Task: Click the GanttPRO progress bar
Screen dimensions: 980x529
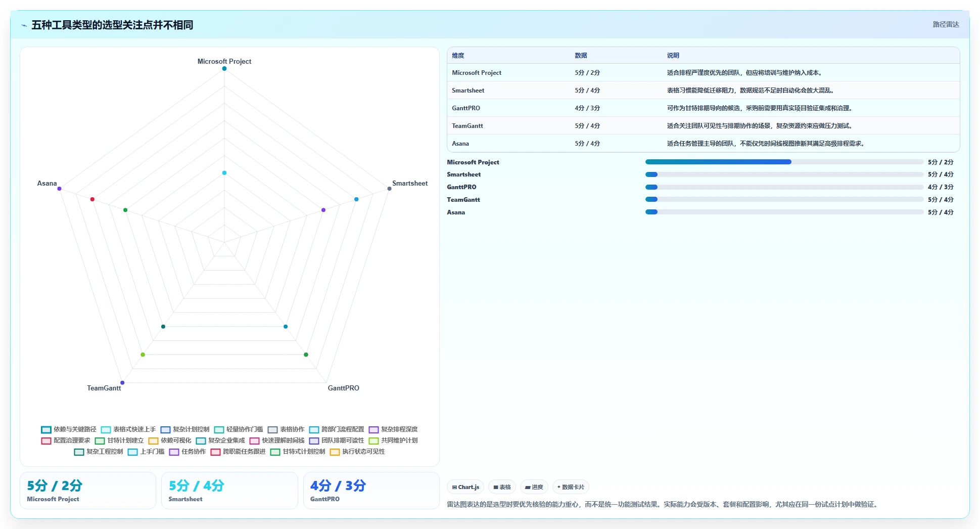Action: (784, 187)
